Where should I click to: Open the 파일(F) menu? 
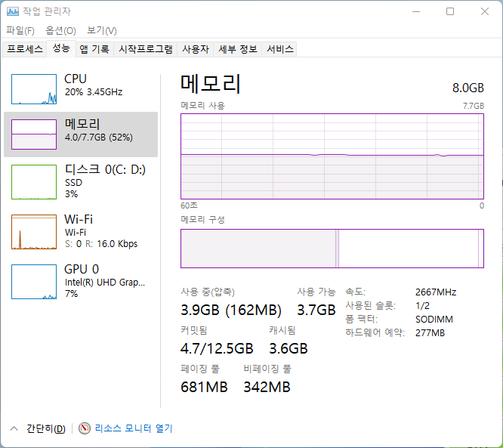pos(20,30)
